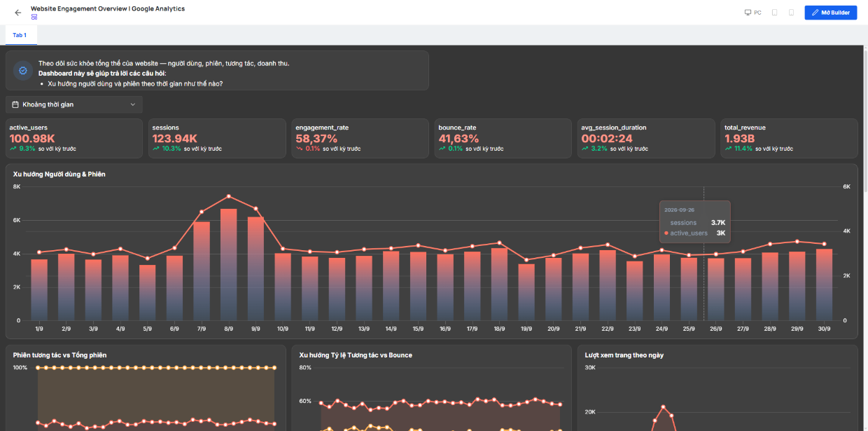This screenshot has width=868, height=431.
Task: Click the line point above the 7/9 bar
Action: 202,212
